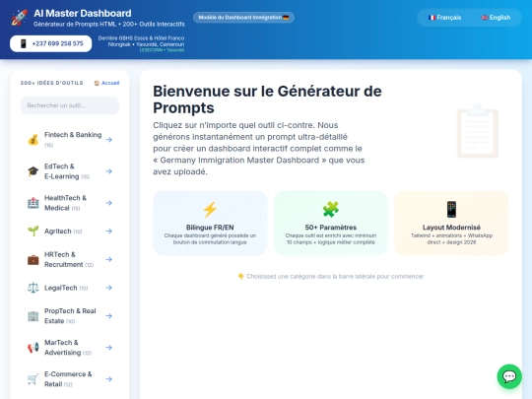
Task: Switch language to Français
Action: [x=444, y=18]
